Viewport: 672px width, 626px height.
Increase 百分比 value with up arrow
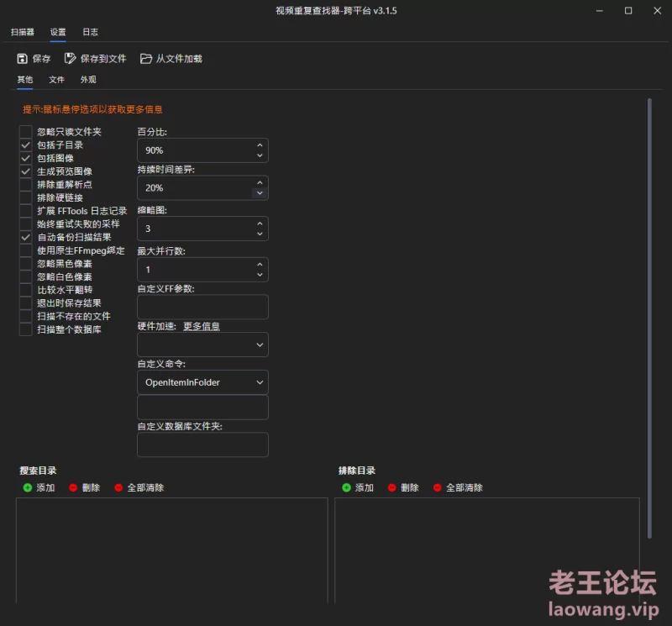click(x=260, y=145)
